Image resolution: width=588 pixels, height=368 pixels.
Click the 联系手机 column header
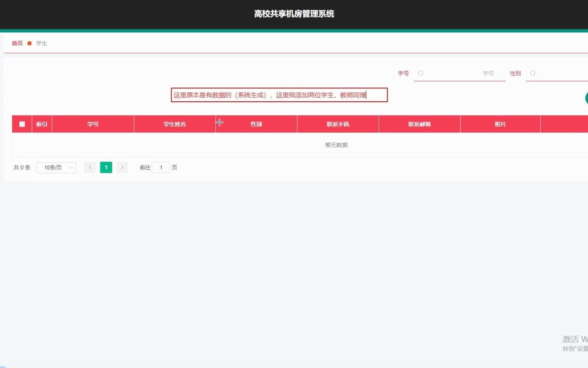tap(338, 124)
